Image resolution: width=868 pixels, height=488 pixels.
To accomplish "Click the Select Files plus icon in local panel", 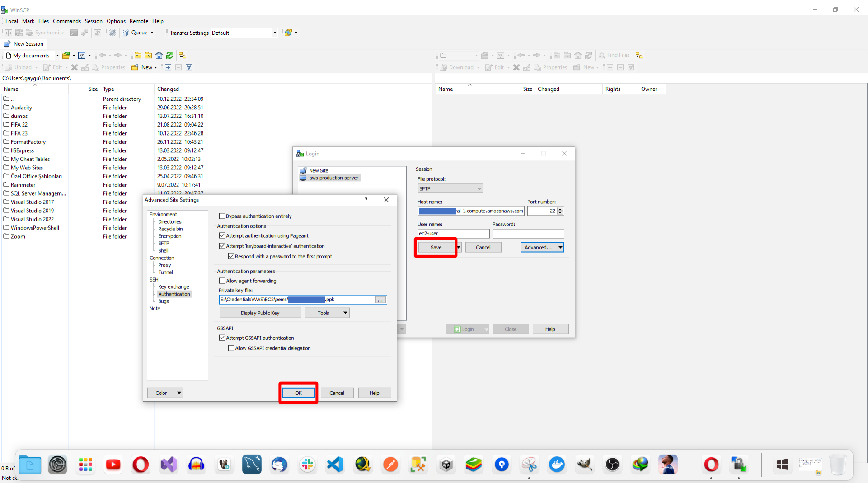I will 168,67.
